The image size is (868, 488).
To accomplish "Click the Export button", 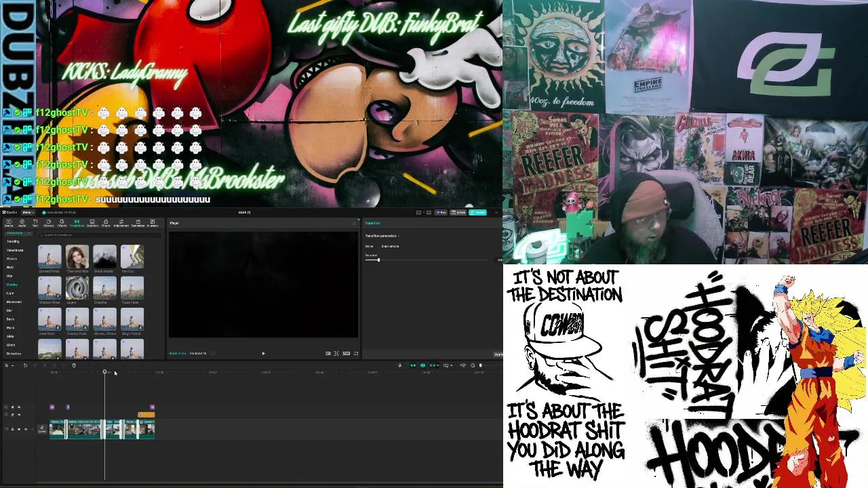I will (478, 212).
